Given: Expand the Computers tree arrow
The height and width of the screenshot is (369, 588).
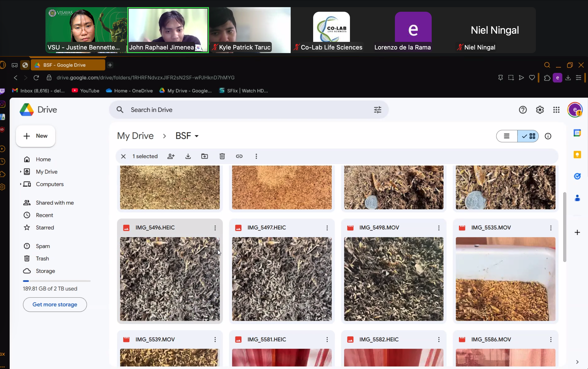Looking at the screenshot, I should tap(20, 184).
